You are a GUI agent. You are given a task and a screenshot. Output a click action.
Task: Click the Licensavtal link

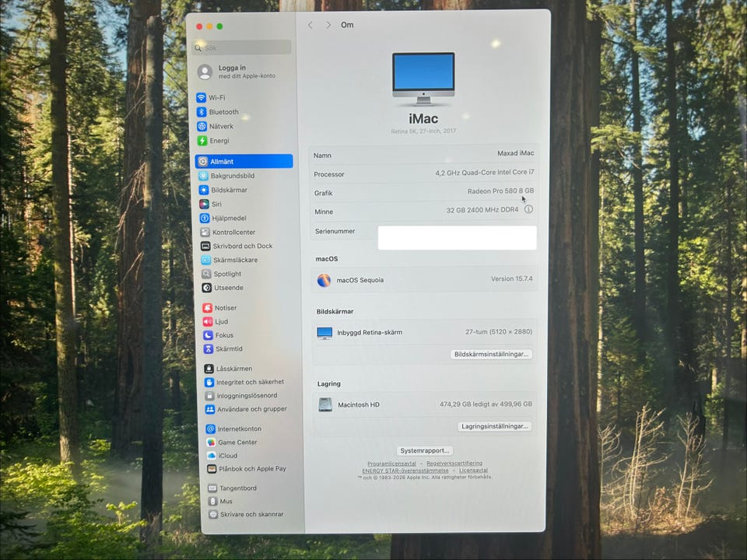474,470
